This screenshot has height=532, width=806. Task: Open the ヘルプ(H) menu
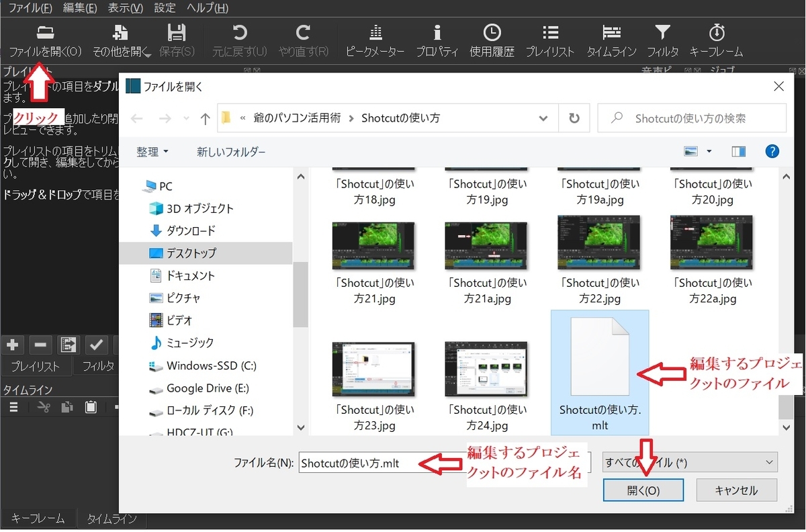[x=207, y=8]
